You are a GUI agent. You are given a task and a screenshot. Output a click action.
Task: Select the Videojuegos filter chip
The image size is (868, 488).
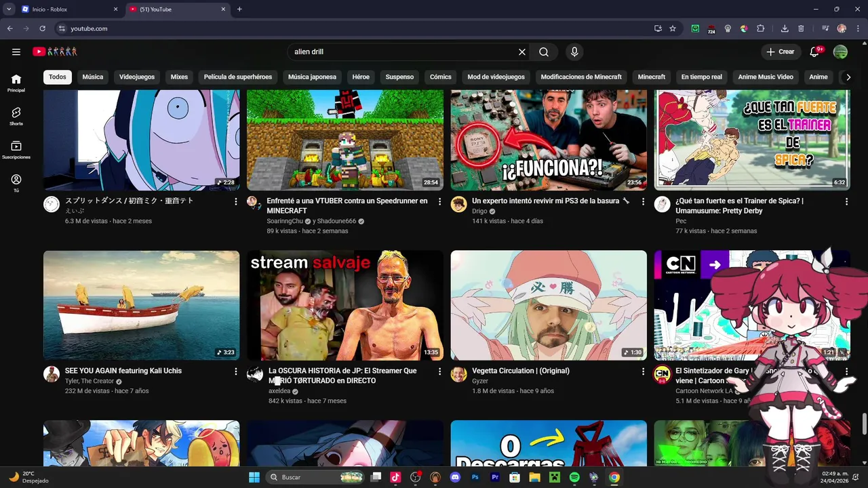click(x=137, y=77)
